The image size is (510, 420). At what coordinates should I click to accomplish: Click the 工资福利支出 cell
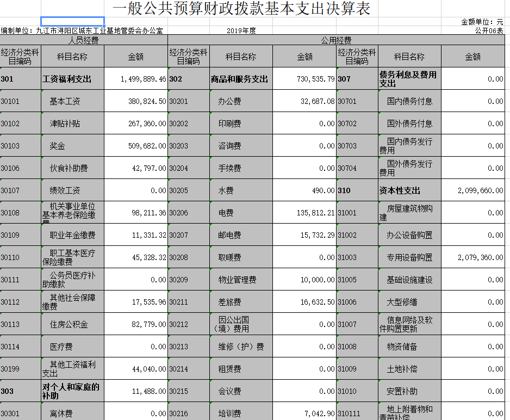click(x=67, y=79)
